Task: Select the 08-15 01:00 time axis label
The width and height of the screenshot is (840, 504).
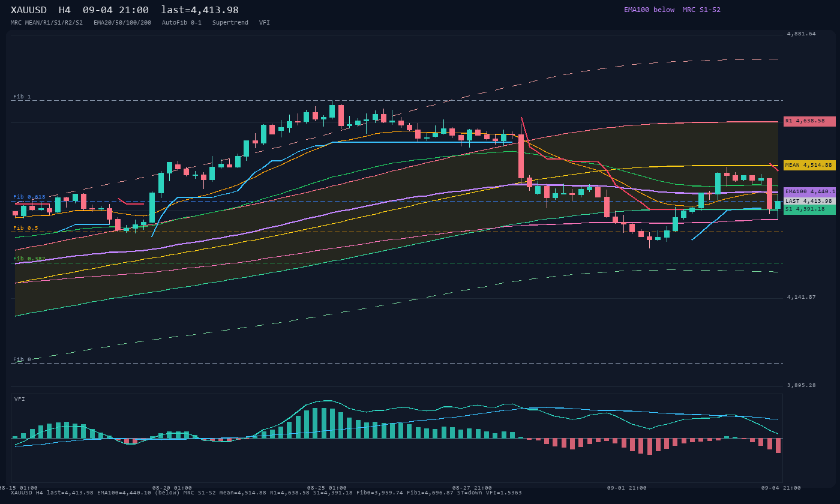Action: pyautogui.click(x=18, y=488)
